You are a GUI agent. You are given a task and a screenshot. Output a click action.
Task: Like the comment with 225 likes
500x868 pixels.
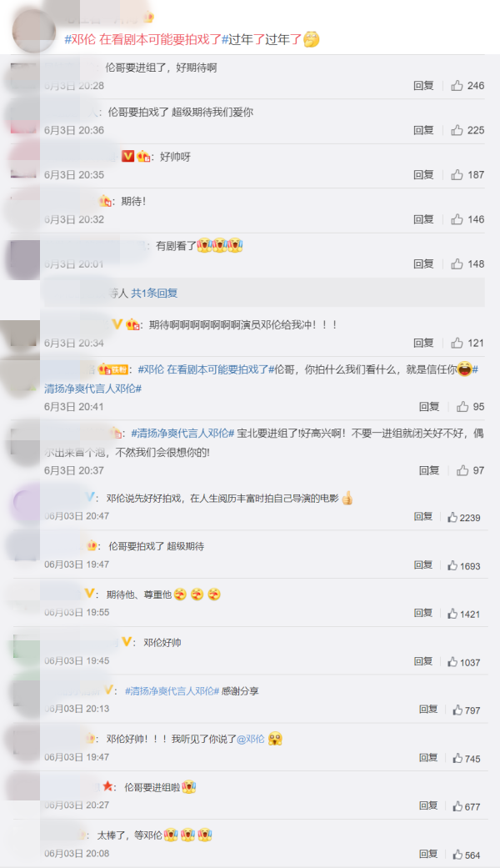(457, 130)
